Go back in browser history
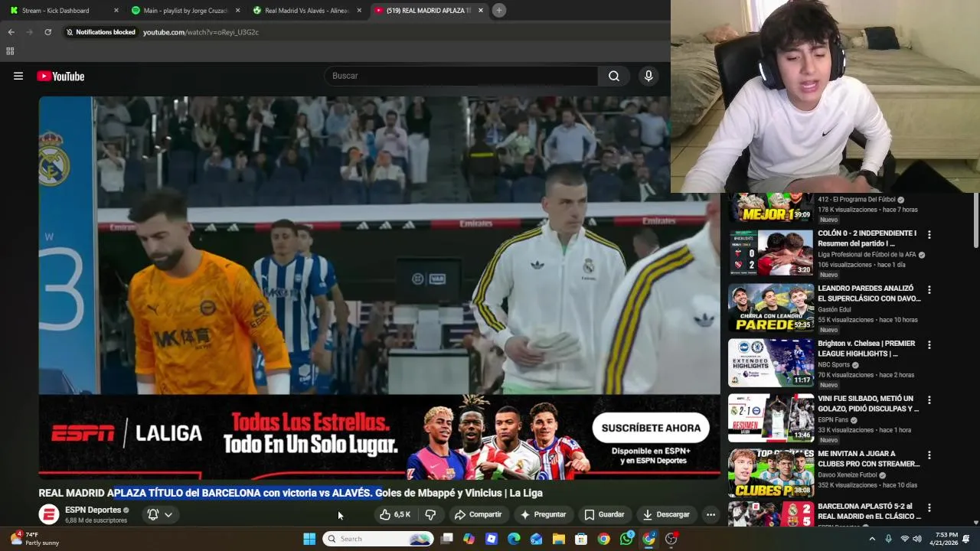Screen dimensions: 980x551 click(x=11, y=32)
